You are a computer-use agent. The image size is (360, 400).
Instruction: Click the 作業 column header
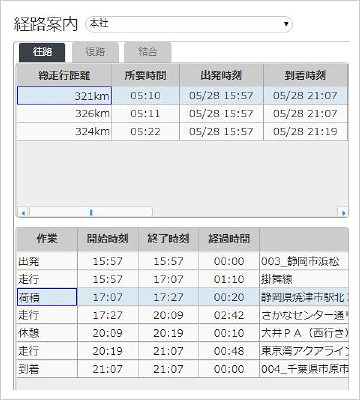pyautogui.click(x=47, y=239)
